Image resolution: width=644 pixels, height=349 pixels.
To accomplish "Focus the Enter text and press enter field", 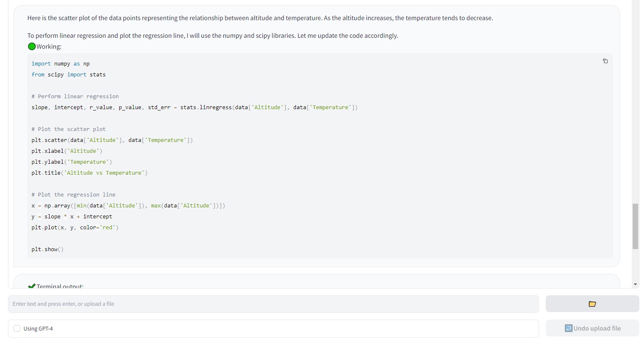I will tap(273, 304).
